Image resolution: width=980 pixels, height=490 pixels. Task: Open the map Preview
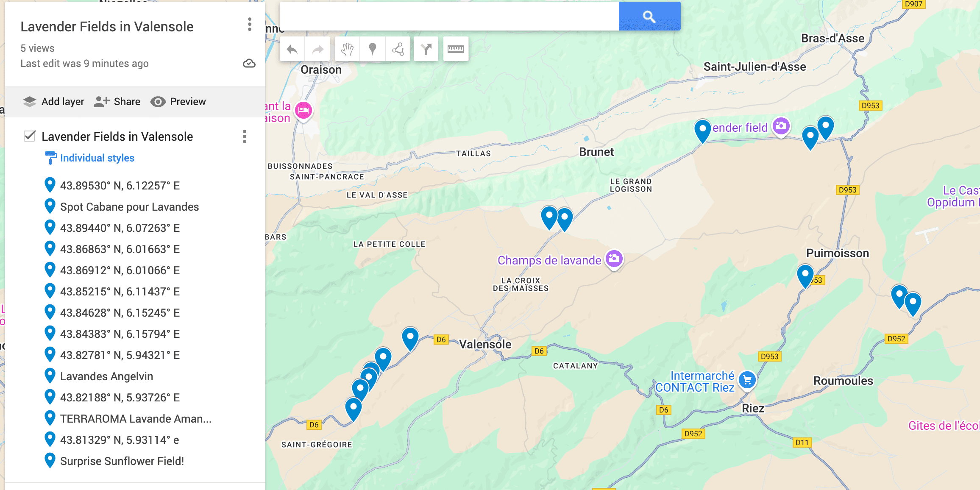(178, 102)
